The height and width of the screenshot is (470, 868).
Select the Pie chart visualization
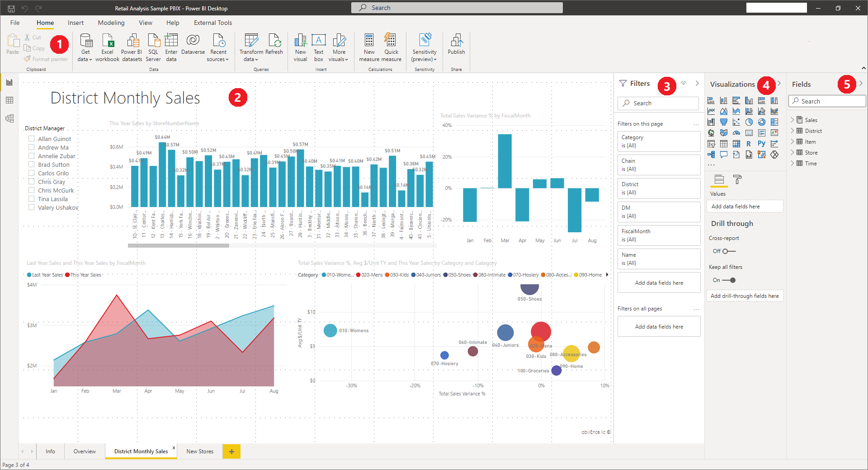(x=749, y=122)
